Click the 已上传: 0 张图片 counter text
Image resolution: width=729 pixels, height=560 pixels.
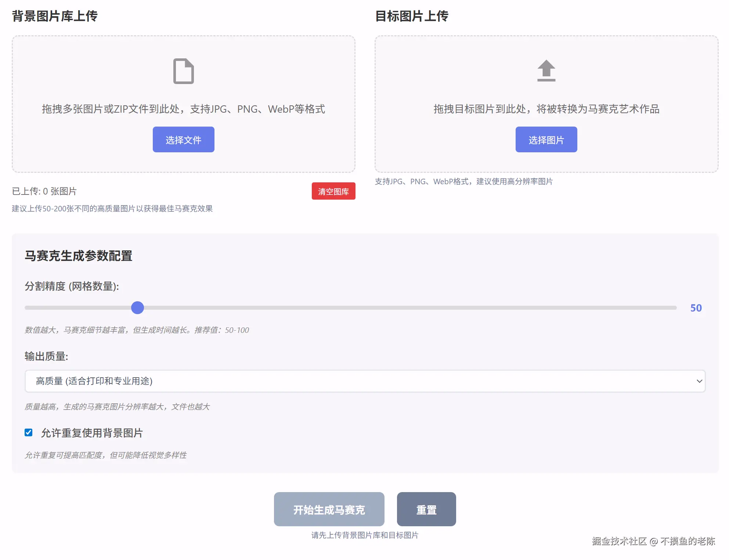(x=44, y=191)
